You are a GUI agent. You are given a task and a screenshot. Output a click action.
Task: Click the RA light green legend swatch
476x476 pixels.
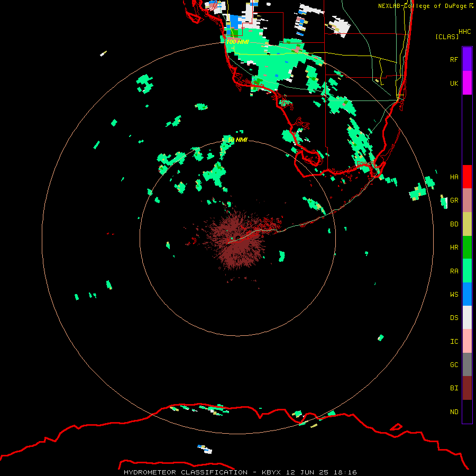pos(467,271)
